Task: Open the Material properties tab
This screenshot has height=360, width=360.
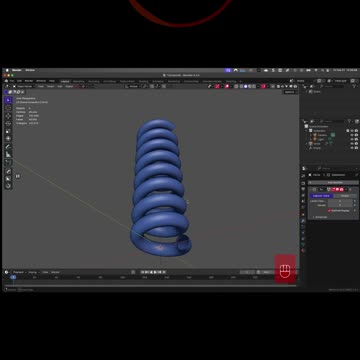Action: pos(303,250)
